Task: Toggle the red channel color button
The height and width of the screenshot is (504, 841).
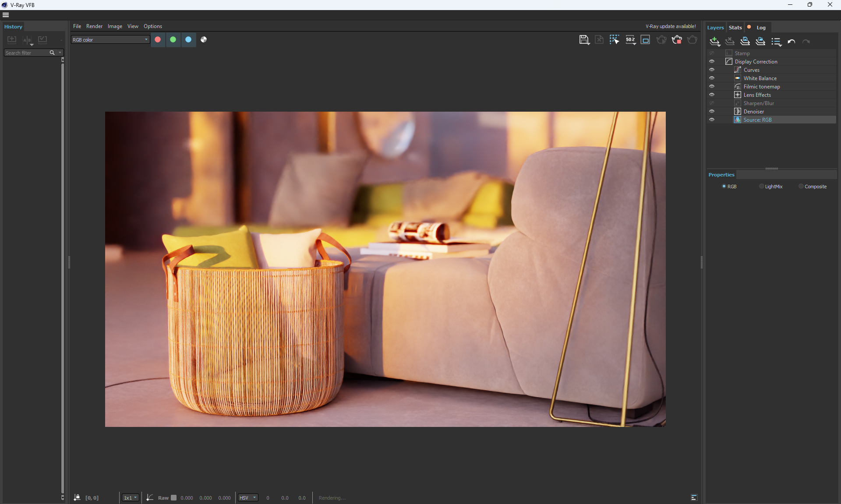Action: click(158, 39)
